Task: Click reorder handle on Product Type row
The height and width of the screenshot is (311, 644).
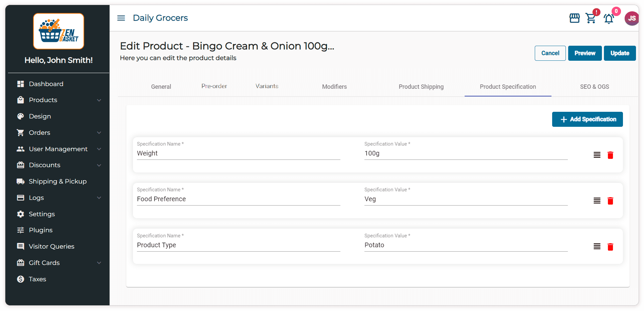Action: click(x=597, y=247)
